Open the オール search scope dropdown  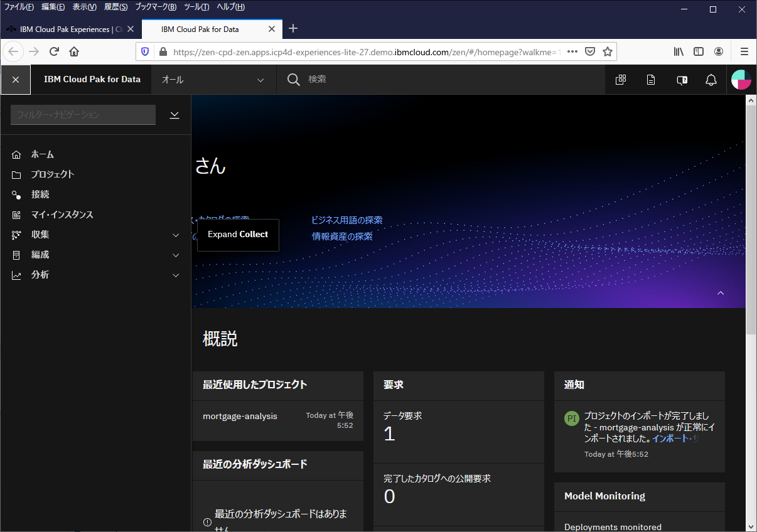tap(213, 80)
